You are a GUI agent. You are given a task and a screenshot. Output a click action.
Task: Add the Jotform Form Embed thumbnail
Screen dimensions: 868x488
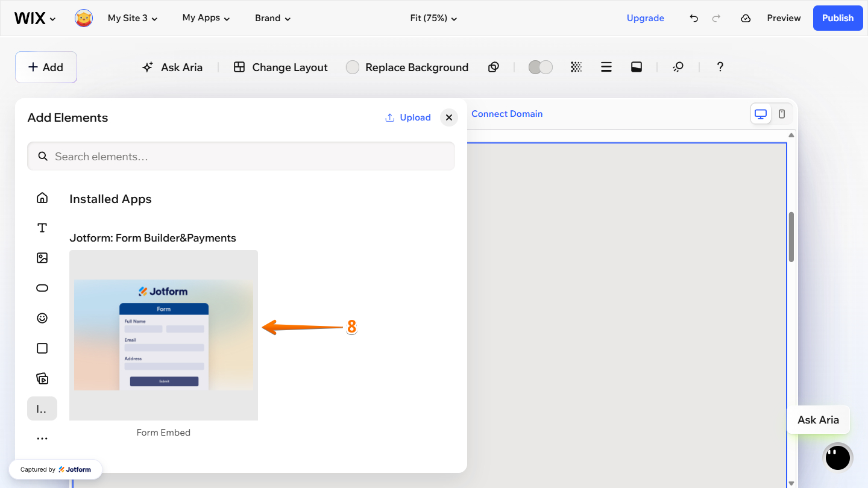(x=163, y=335)
